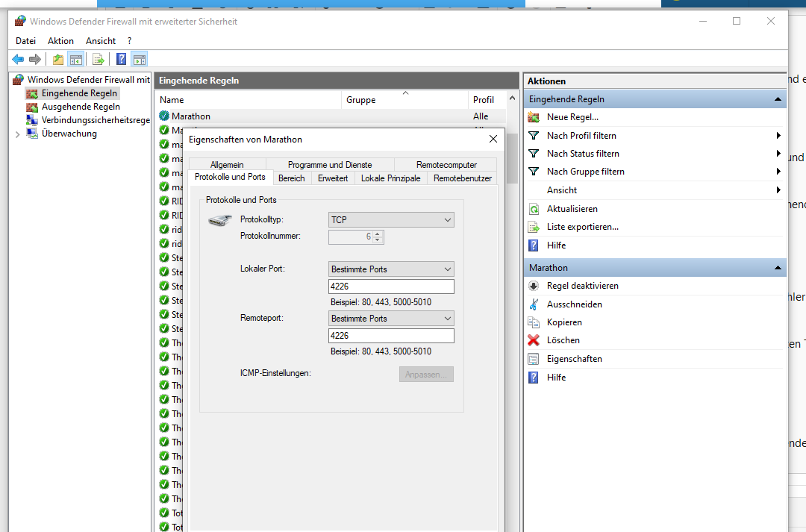Click the Liste exportieren icon
Viewport: 806px width, 532px height.
pos(534,227)
